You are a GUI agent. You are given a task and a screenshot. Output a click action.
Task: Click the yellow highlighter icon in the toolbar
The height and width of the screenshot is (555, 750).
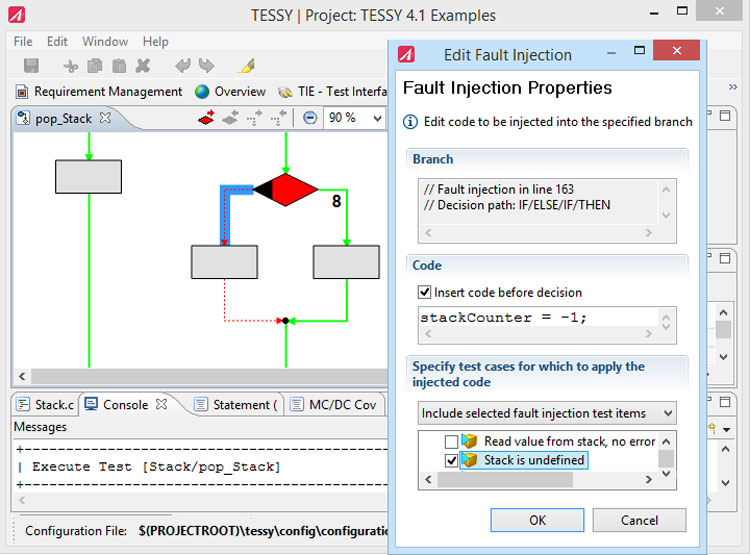[246, 66]
